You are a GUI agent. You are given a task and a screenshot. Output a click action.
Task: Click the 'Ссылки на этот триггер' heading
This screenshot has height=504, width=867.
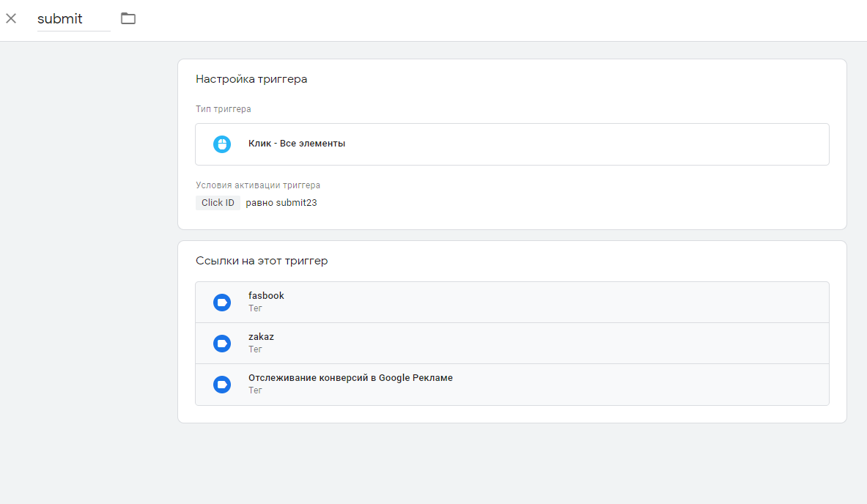tap(262, 261)
